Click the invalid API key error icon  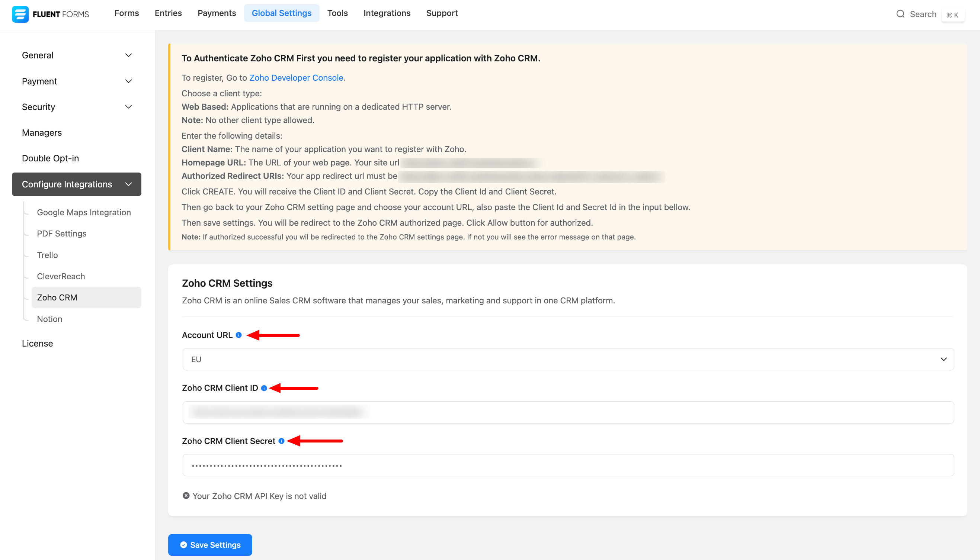click(186, 496)
